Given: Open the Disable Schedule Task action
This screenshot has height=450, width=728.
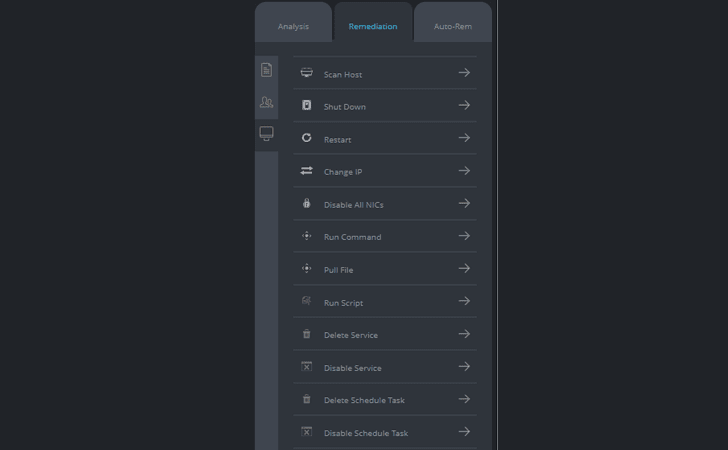Looking at the screenshot, I should pyautogui.click(x=385, y=432).
